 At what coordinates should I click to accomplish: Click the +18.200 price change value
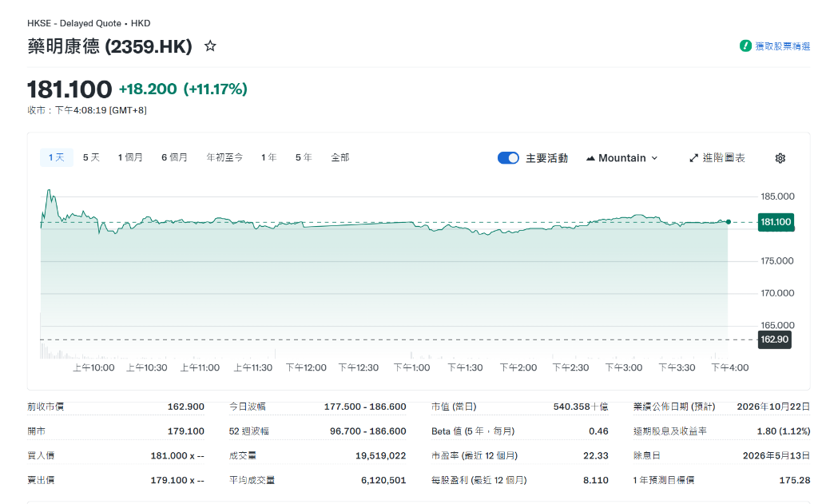148,89
